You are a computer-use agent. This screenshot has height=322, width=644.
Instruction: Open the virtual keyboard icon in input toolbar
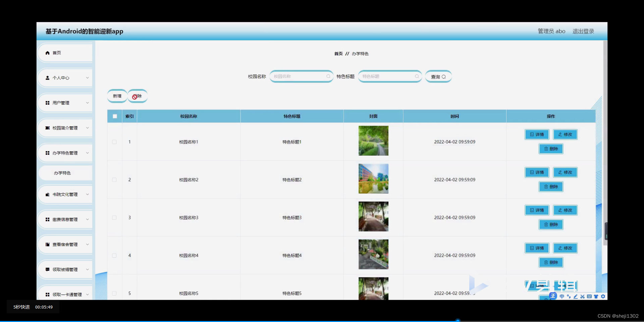(589, 297)
